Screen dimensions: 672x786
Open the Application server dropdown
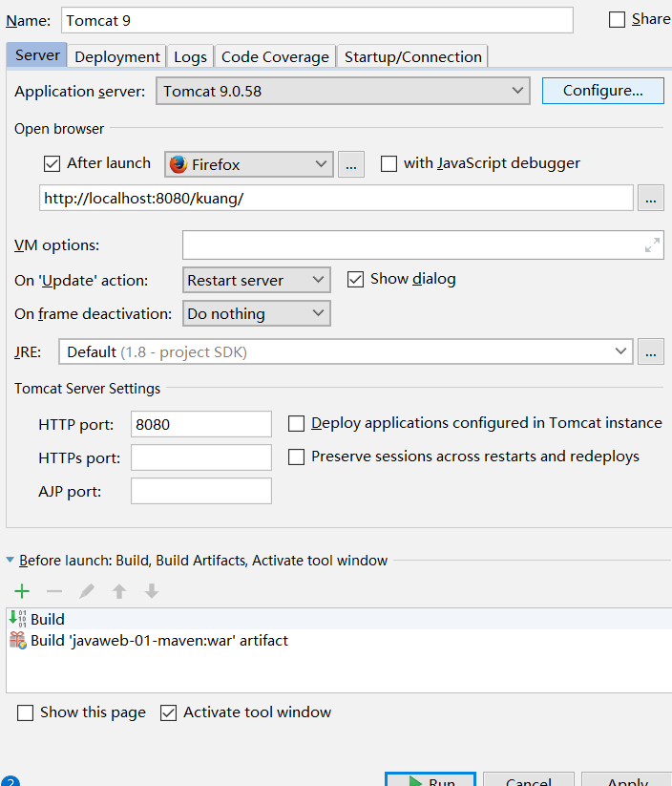[343, 91]
